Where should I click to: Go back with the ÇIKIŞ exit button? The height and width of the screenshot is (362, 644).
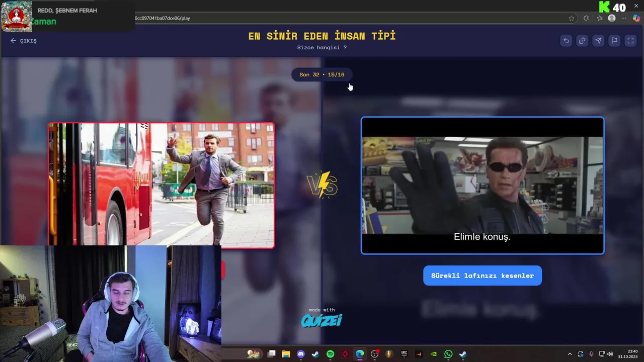[24, 41]
